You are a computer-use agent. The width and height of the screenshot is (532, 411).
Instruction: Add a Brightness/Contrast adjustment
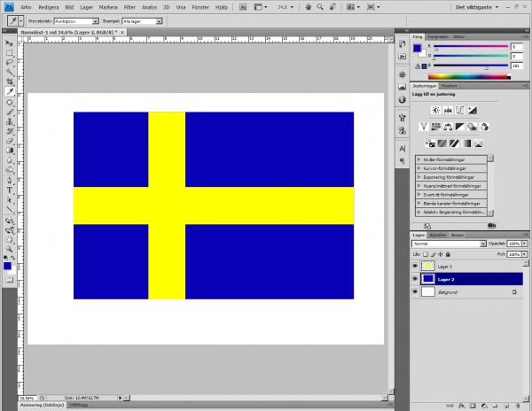point(435,110)
